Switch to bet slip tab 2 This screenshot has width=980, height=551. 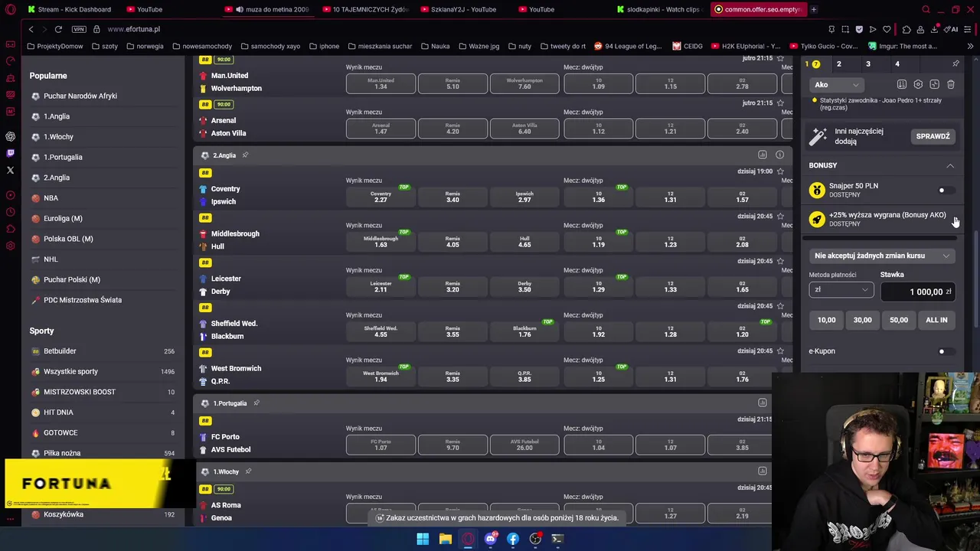click(x=838, y=64)
